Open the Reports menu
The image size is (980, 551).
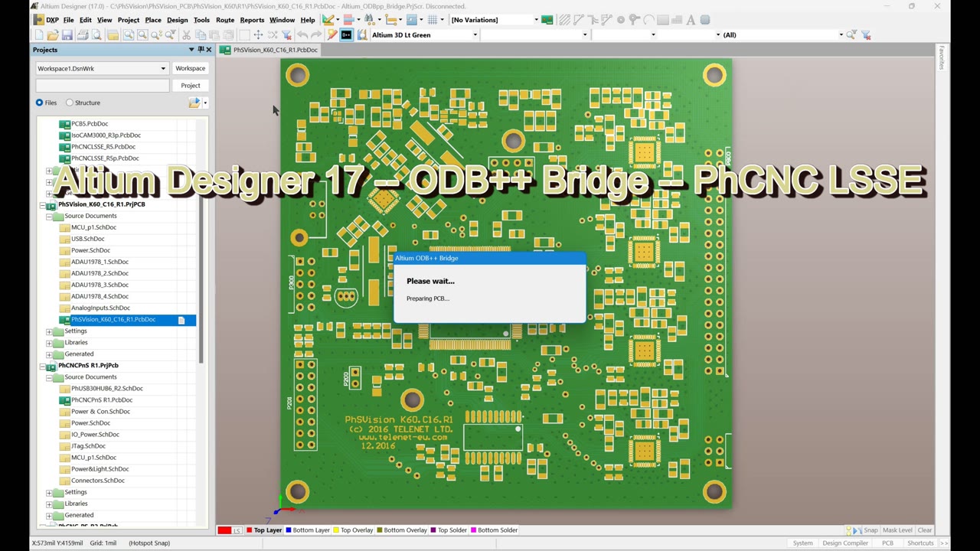[x=252, y=20]
